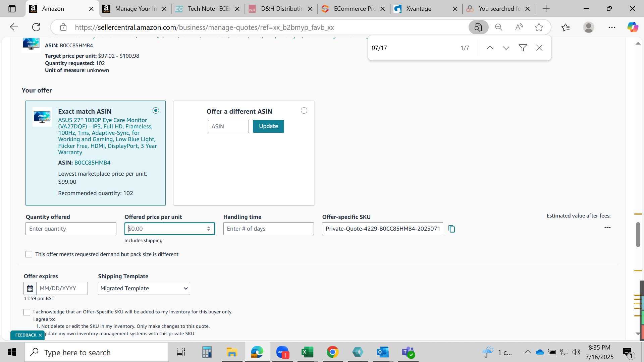This screenshot has height=362, width=644.
Task: Open Microsoft Teams from the taskbar
Action: [408, 352]
